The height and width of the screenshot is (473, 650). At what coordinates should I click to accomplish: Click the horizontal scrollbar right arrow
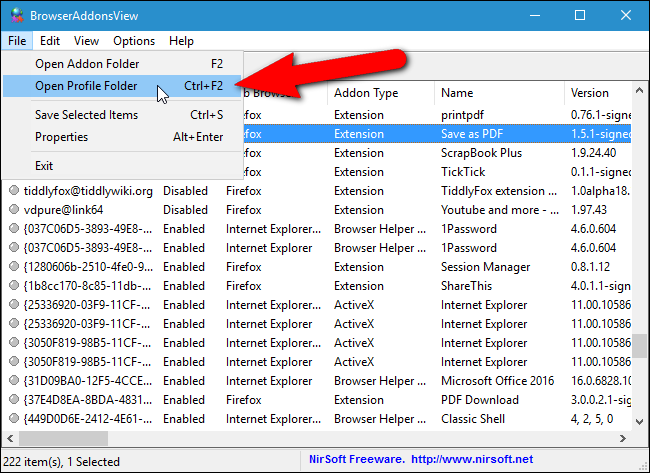623,438
